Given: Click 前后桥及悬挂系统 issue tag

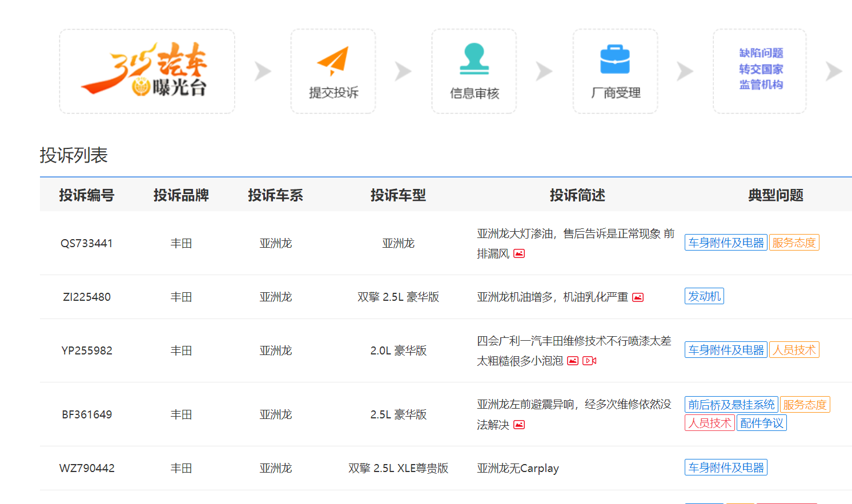Looking at the screenshot, I should [731, 405].
